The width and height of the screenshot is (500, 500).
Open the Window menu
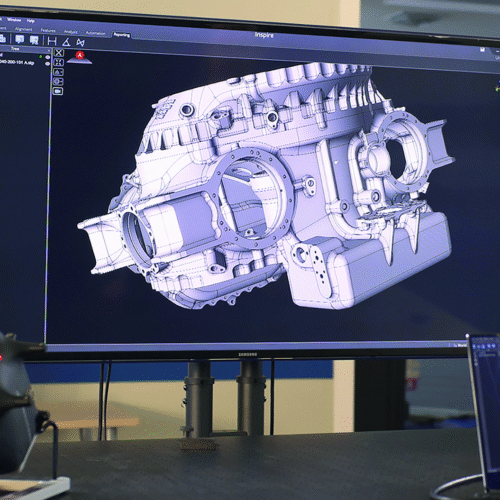click(14, 20)
